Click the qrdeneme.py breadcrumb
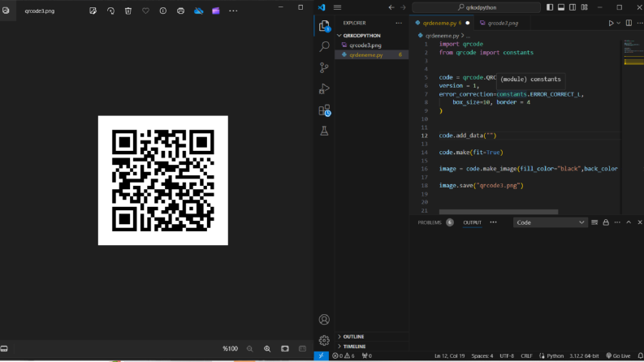Screen dimensions: 644x362 (442, 36)
